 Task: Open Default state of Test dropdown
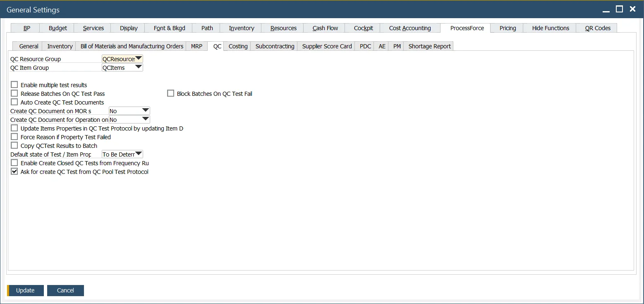pos(139,154)
